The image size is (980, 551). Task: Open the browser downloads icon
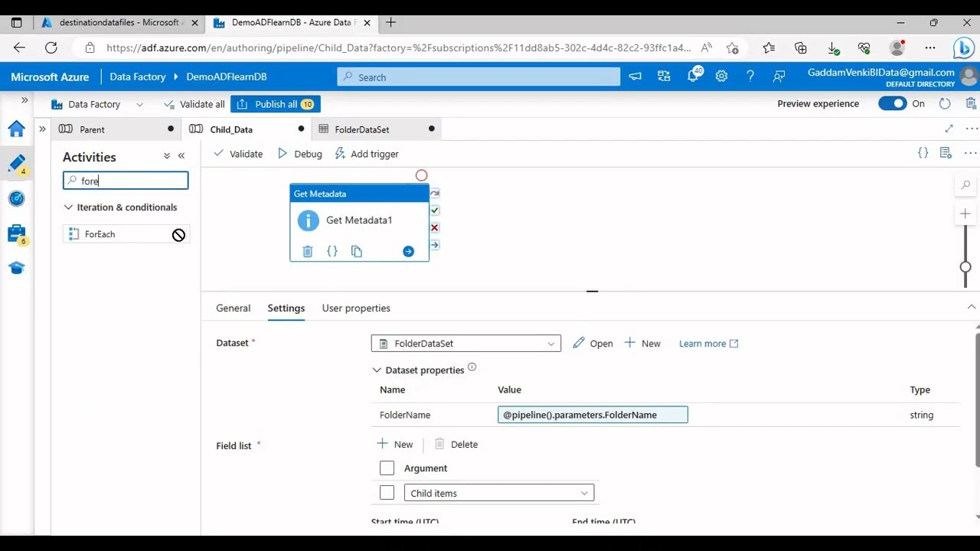tap(833, 47)
